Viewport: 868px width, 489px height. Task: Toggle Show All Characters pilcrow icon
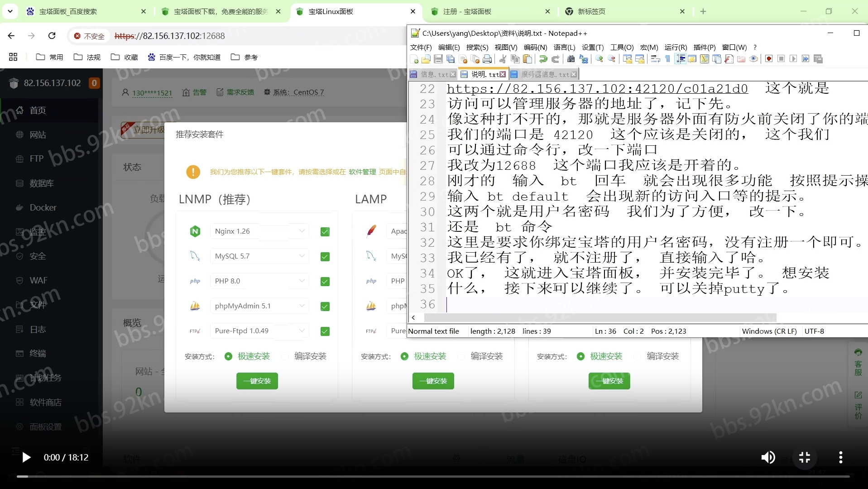667,59
